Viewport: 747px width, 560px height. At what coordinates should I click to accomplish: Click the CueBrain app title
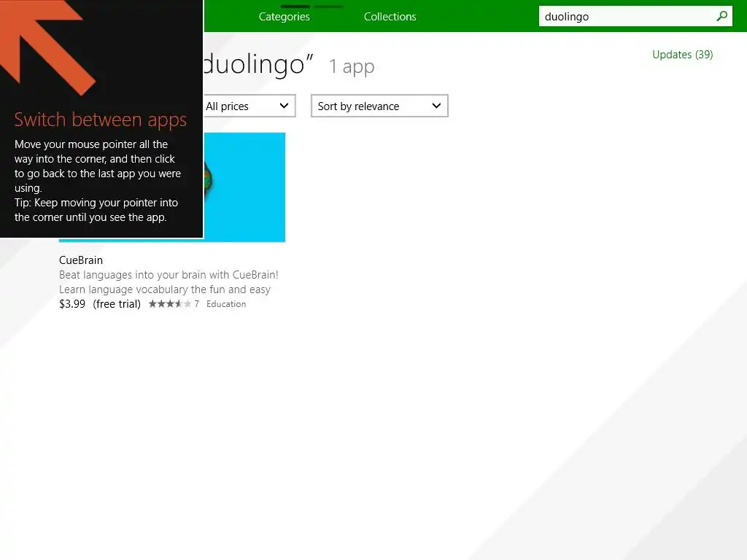(x=81, y=260)
